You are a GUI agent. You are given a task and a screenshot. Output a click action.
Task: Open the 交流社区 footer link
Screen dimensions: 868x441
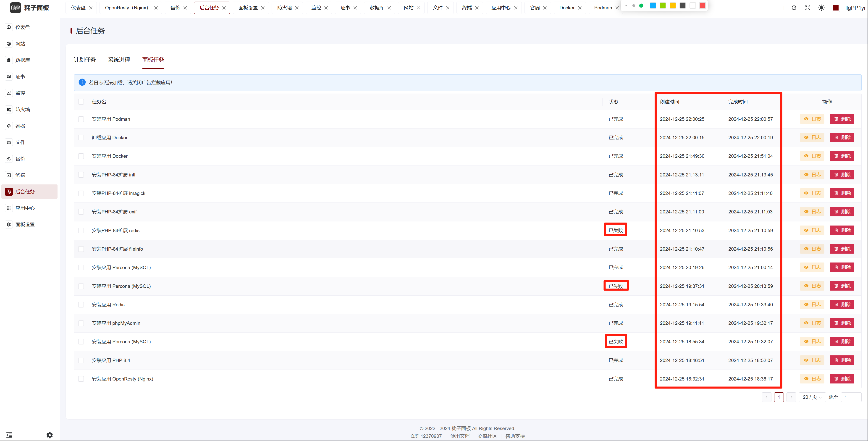(487, 436)
